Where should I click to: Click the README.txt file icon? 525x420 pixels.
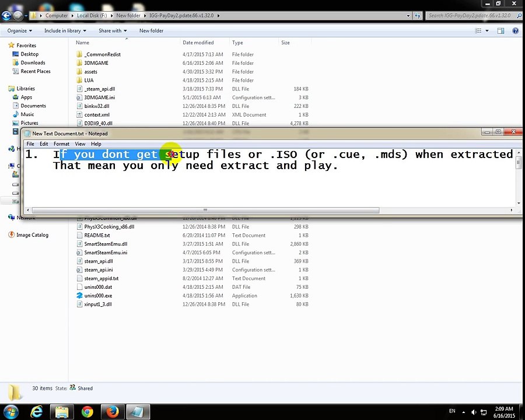[79, 235]
